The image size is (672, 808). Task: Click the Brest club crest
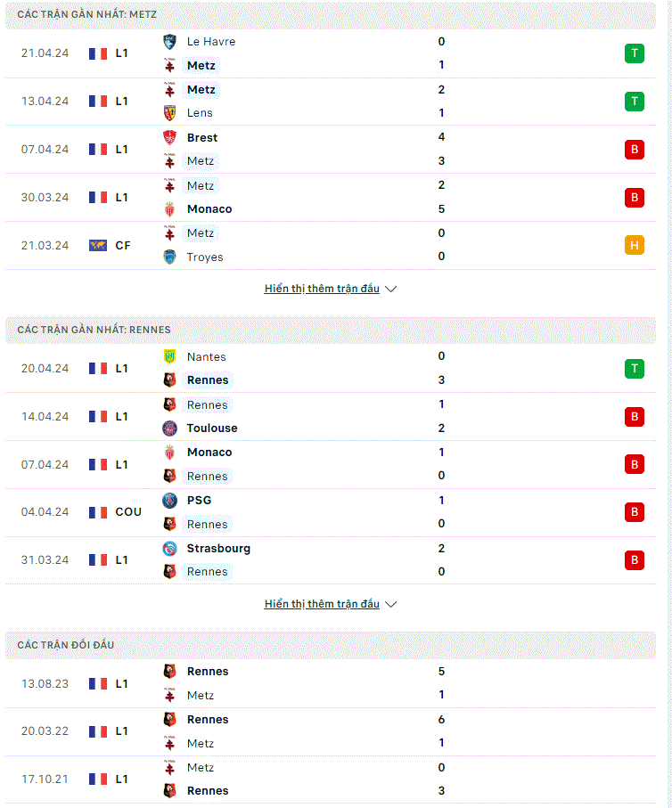click(169, 137)
